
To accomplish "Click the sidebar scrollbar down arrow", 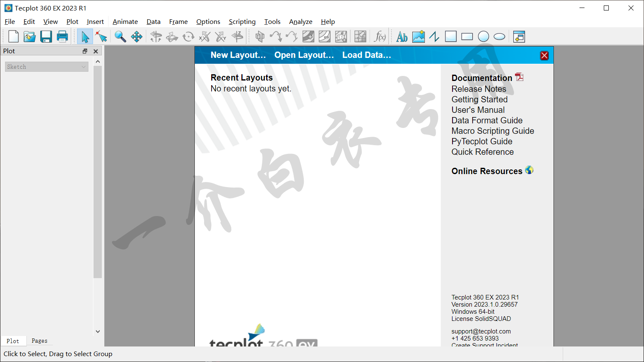I will coord(98,331).
